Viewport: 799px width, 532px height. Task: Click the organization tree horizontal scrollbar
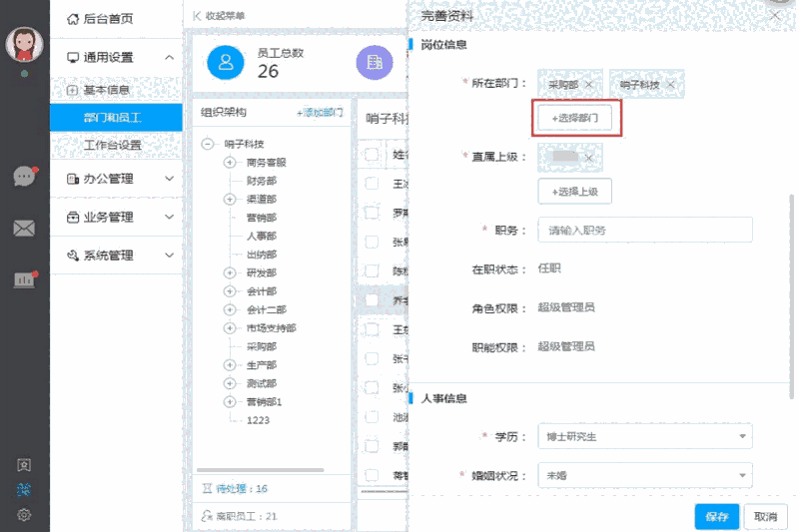pos(261,470)
